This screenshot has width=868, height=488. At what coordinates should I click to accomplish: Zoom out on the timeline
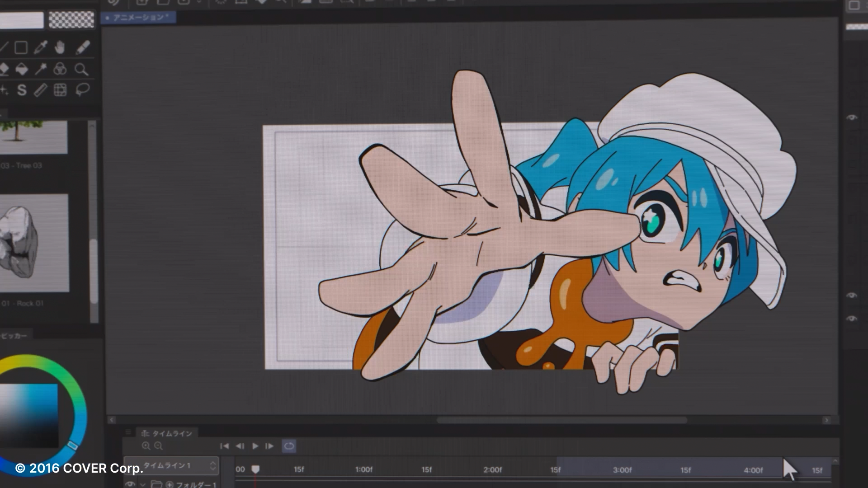tap(158, 446)
